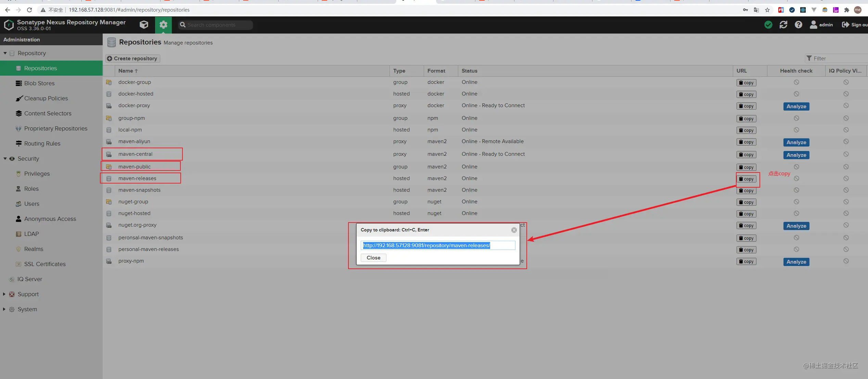Click the Create repository button
The height and width of the screenshot is (379, 868).
(132, 59)
